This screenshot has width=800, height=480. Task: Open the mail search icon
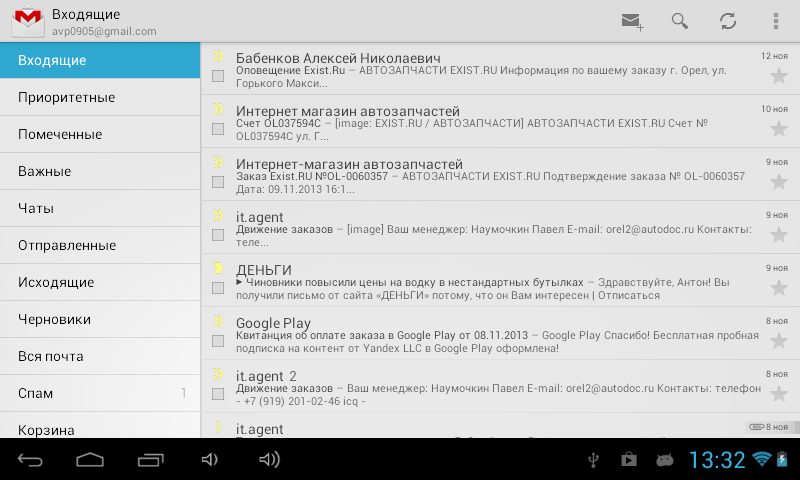click(x=680, y=21)
